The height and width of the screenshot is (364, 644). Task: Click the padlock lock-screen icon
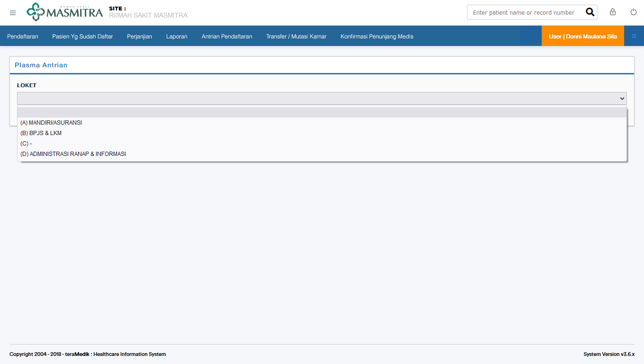point(613,12)
